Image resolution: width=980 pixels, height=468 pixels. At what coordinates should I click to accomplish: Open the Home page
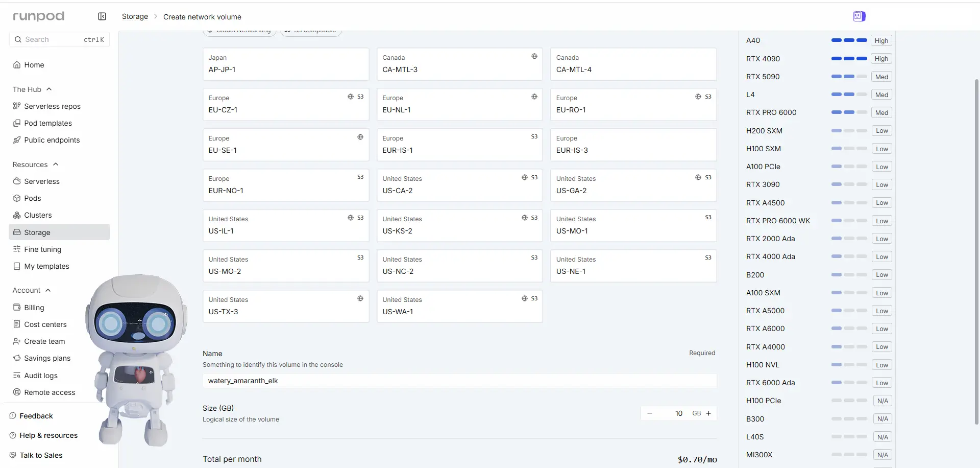point(59,65)
